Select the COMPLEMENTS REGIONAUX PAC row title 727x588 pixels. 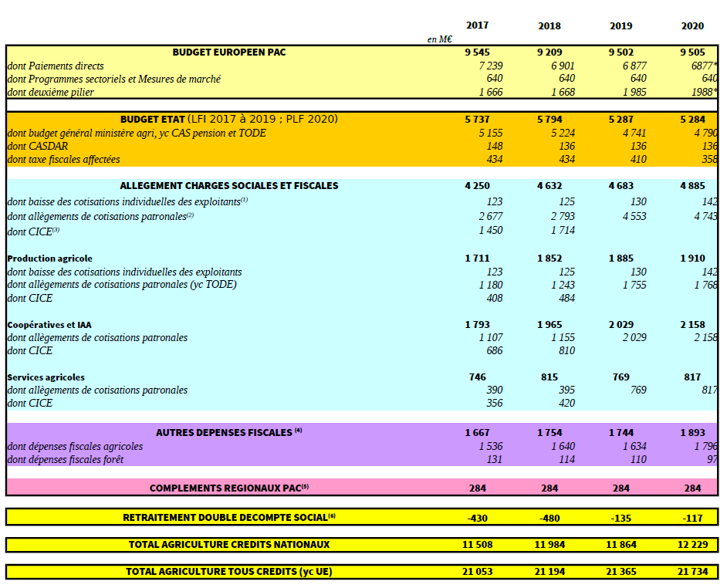coord(229,488)
